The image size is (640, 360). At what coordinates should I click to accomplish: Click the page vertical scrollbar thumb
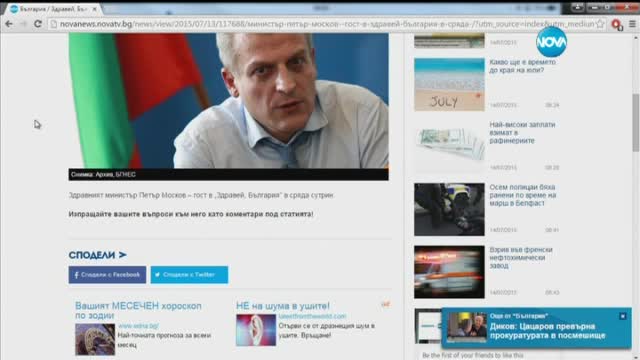pyautogui.click(x=636, y=122)
